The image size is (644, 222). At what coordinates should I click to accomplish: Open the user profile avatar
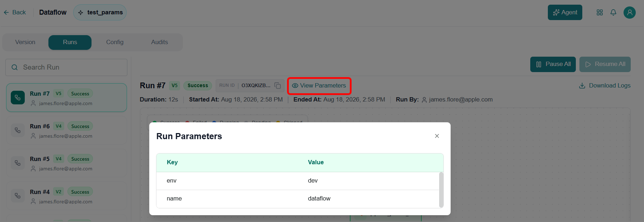click(x=630, y=13)
